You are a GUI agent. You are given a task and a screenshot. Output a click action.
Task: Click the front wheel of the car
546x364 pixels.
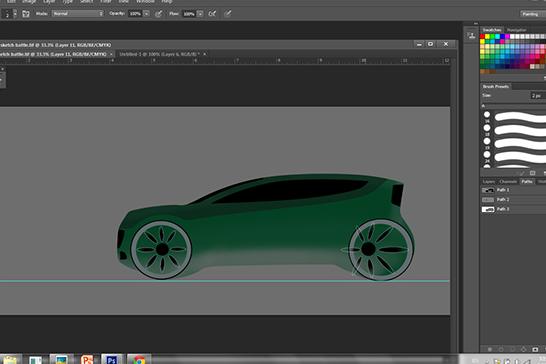point(161,249)
